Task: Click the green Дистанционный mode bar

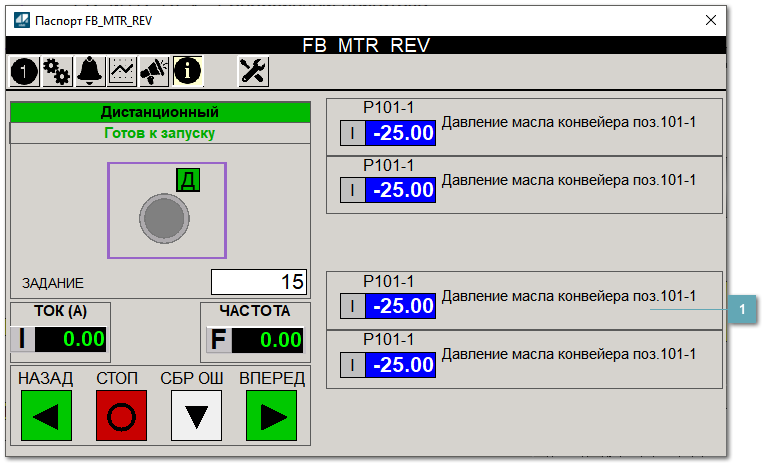Action: click(x=160, y=112)
